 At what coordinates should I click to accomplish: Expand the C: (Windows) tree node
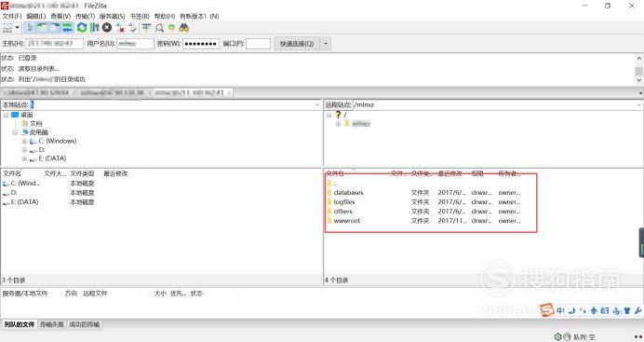pyautogui.click(x=24, y=141)
